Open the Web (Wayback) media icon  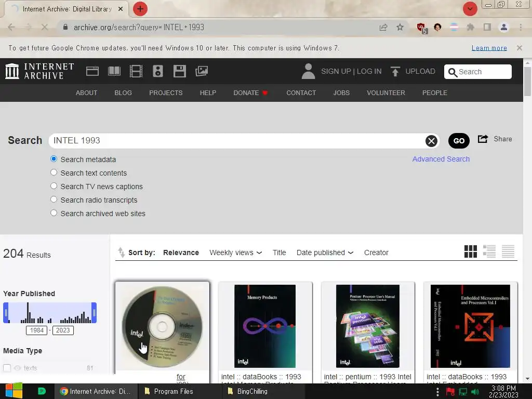(x=92, y=71)
